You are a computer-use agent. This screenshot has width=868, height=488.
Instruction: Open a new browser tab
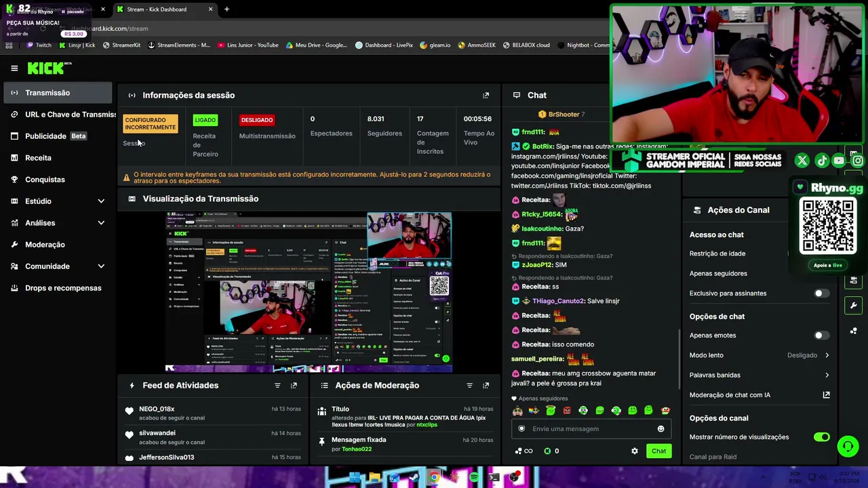coord(226,9)
